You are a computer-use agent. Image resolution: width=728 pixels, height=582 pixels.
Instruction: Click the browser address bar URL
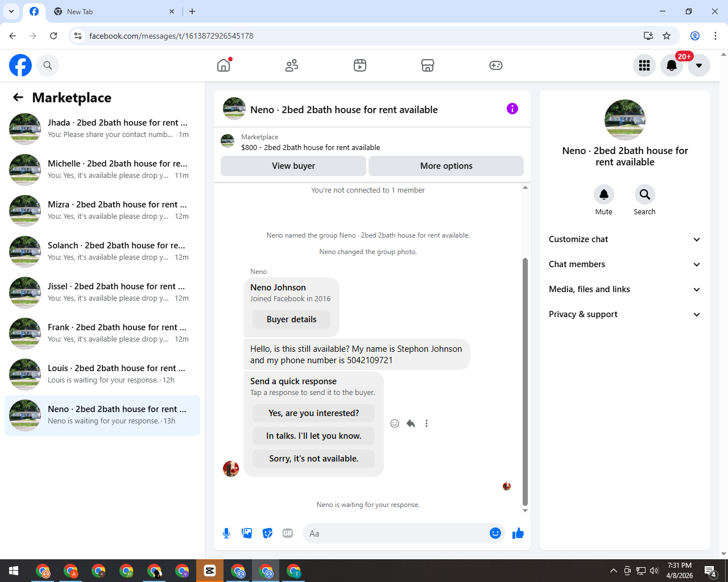(171, 36)
